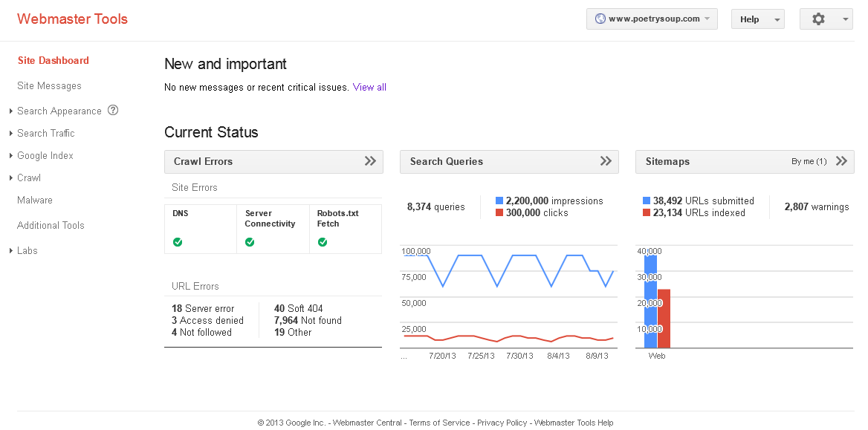Open the www.poetrysoup.com site selector dropdown
Image resolution: width=868 pixels, height=430 pixels.
652,19
